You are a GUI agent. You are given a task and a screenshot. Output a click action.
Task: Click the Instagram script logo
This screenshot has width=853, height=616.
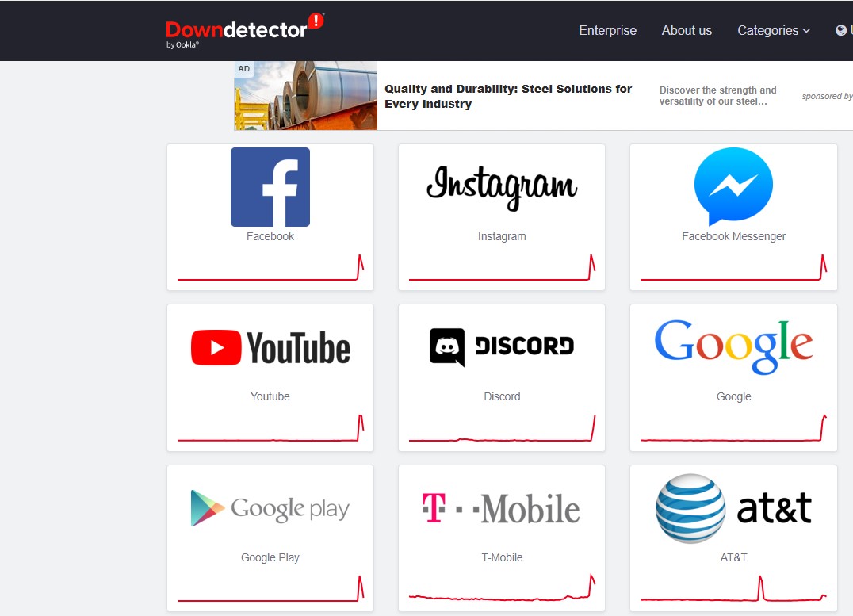point(502,186)
